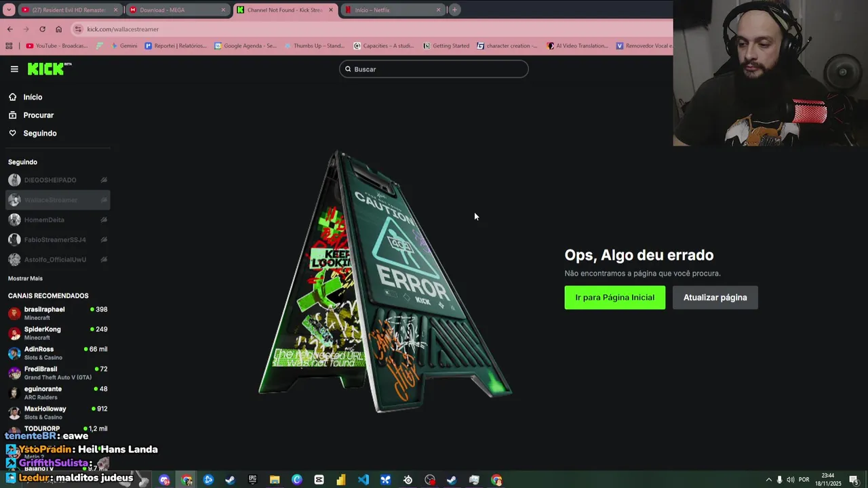
Task: Open Getting Started bookmark
Action: pyautogui.click(x=446, y=46)
